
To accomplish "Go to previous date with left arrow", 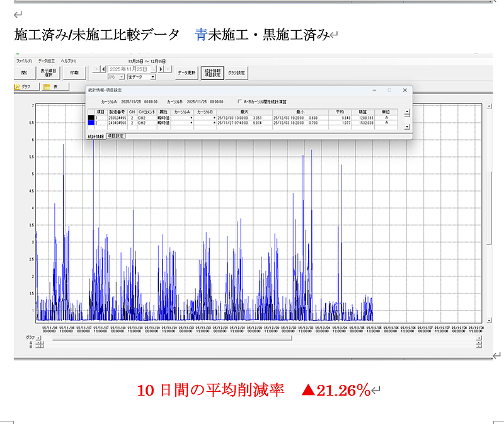I will [x=103, y=69].
